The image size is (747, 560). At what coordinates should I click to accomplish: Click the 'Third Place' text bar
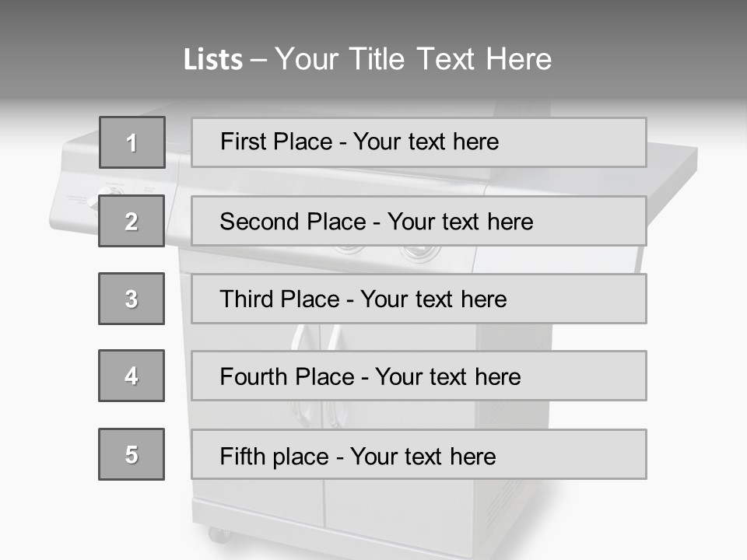pos(419,299)
